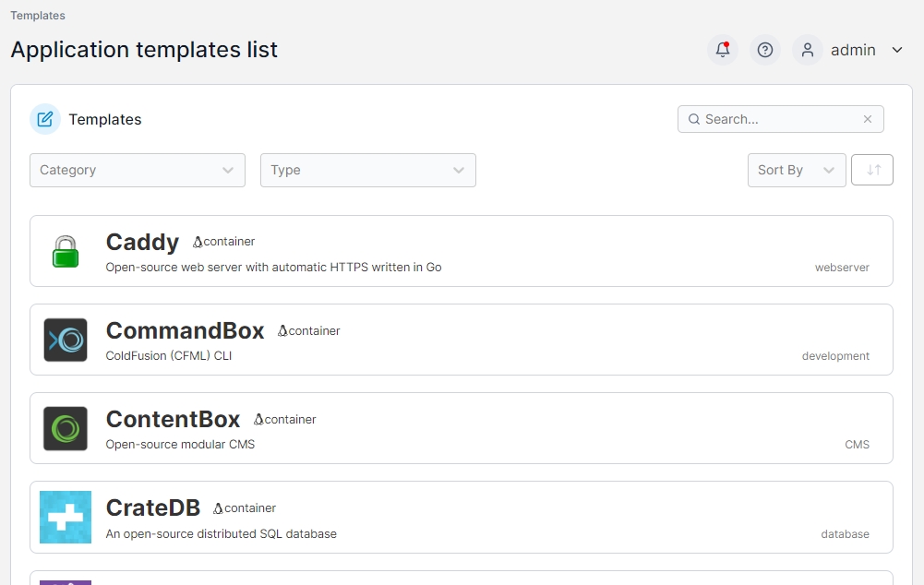Click the CrateDB blue logo thumbnail

[x=66, y=517]
